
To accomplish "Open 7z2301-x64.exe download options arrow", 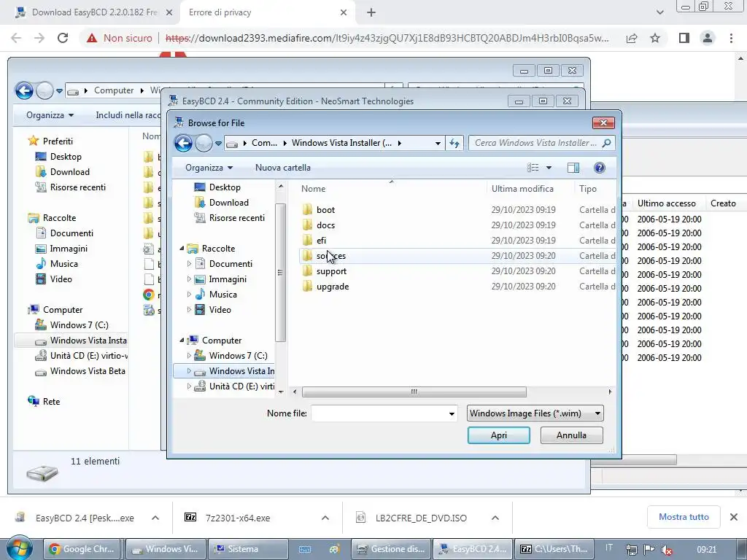I will coord(325,518).
